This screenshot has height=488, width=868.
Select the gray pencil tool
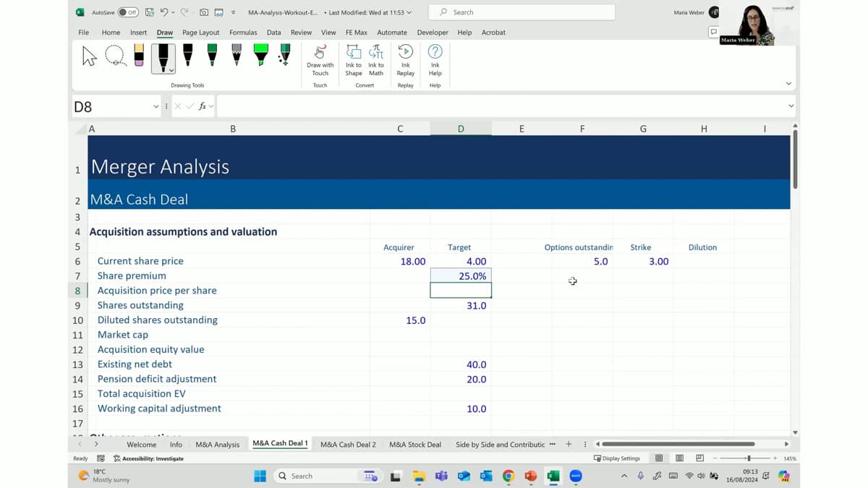[236, 56]
